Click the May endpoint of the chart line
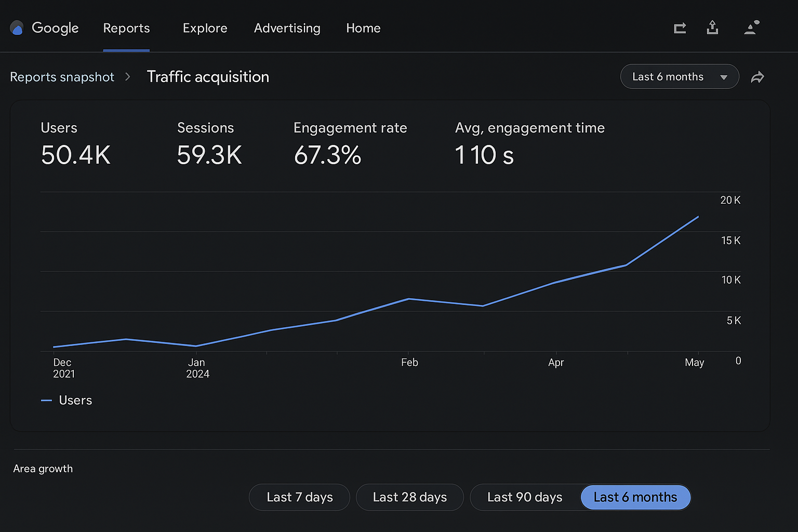This screenshot has height=532, width=798. (x=698, y=217)
